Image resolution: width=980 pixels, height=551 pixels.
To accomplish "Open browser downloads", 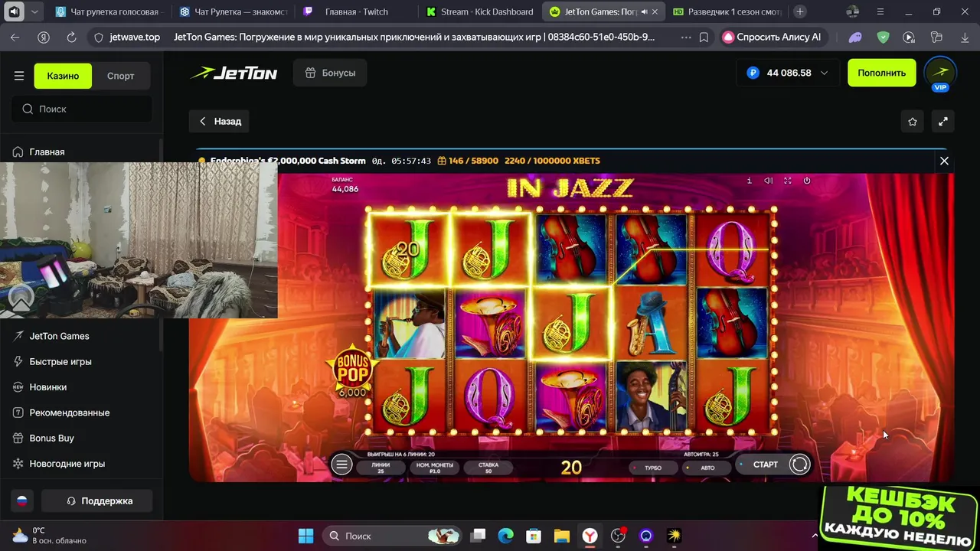I will [x=963, y=37].
